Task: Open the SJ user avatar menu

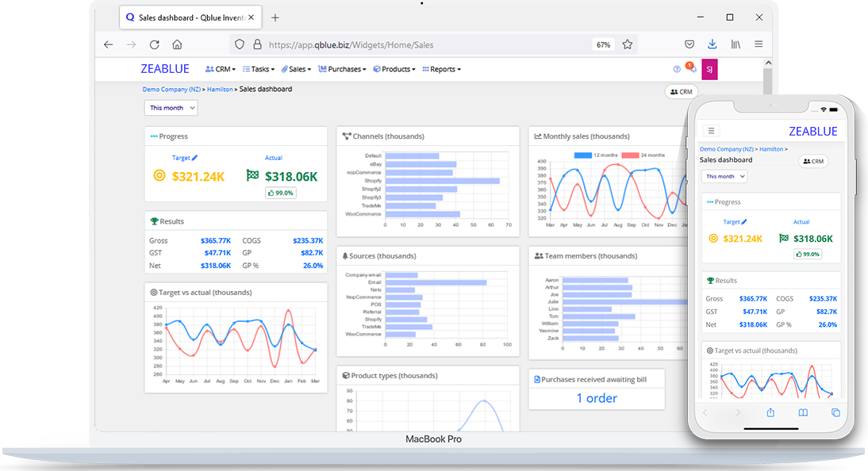Action: [709, 69]
